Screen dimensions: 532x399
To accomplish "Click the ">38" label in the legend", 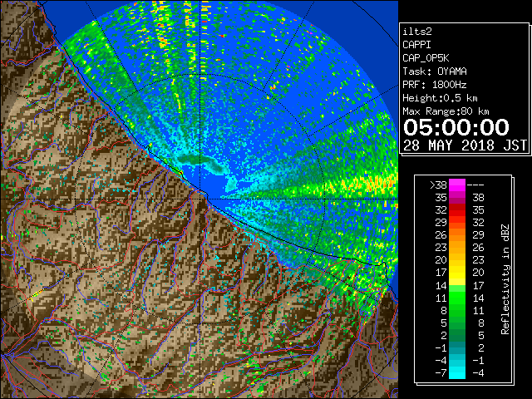I will coord(438,185).
